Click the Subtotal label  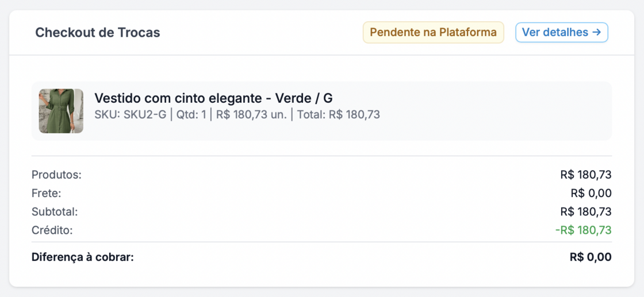point(55,211)
